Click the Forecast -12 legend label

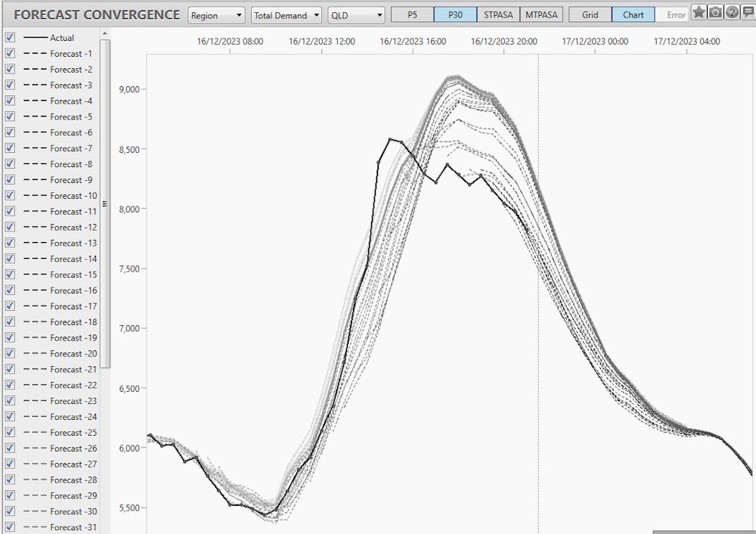click(73, 227)
